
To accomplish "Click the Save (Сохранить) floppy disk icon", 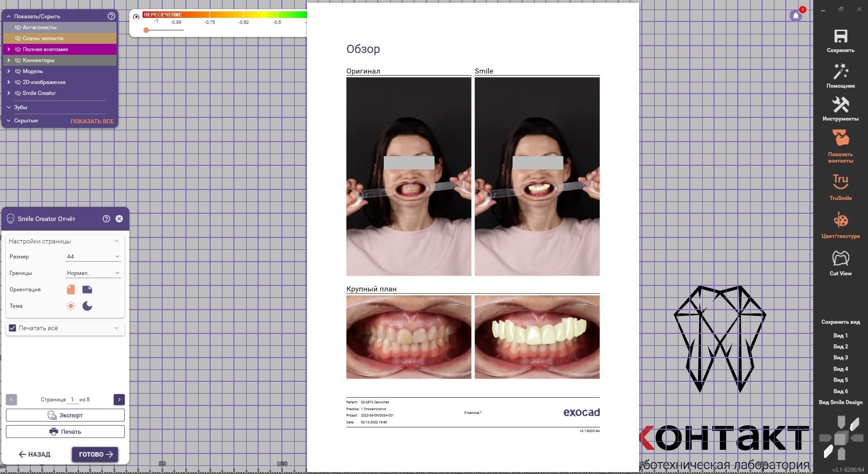I will pos(840,37).
